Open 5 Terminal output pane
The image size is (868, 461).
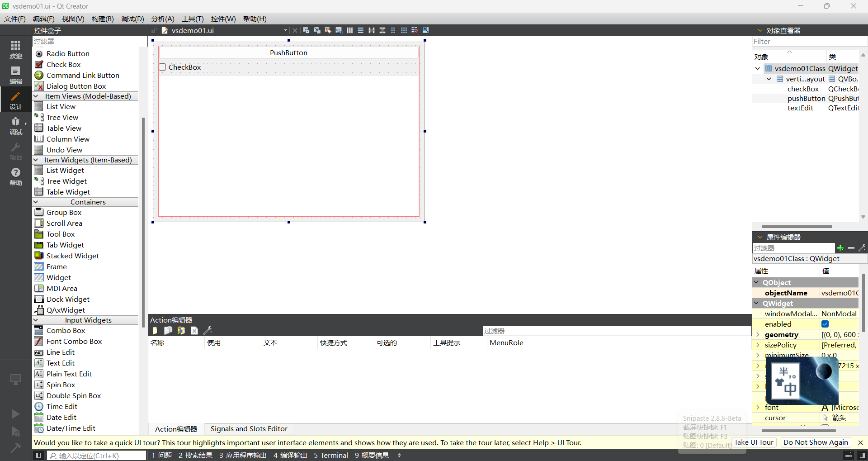(331, 455)
